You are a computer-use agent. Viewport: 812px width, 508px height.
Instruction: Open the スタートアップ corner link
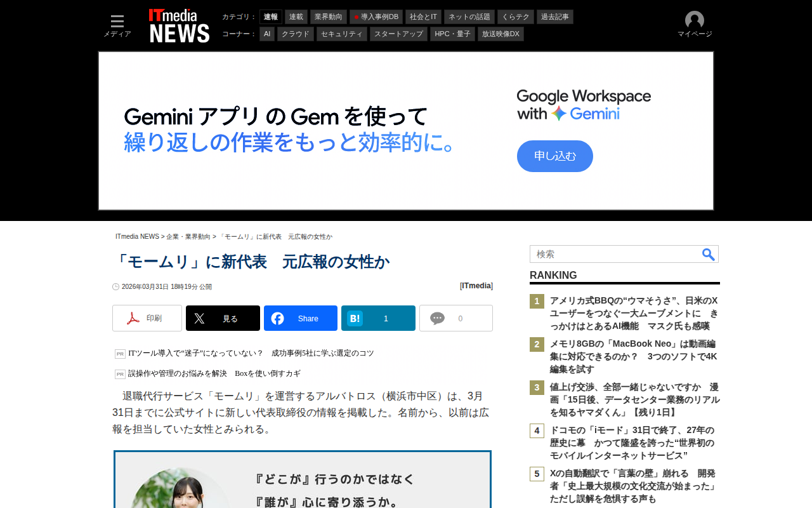[398, 34]
